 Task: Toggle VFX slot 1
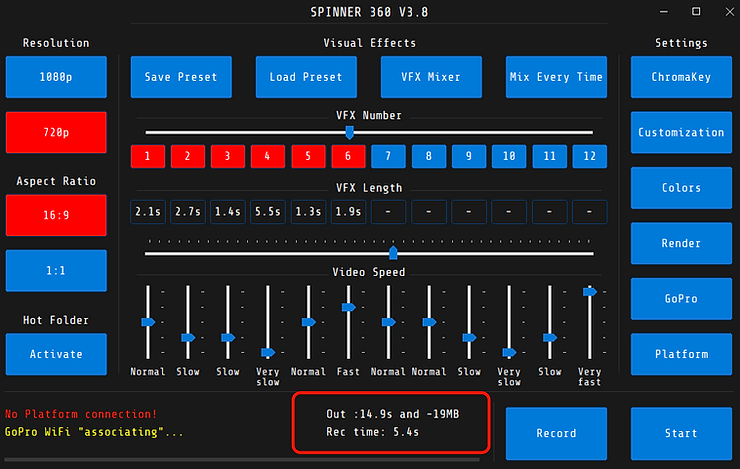tap(148, 156)
